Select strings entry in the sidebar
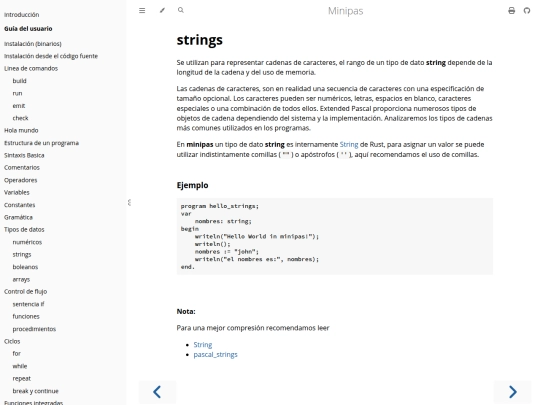540x405 pixels. pos(22,255)
